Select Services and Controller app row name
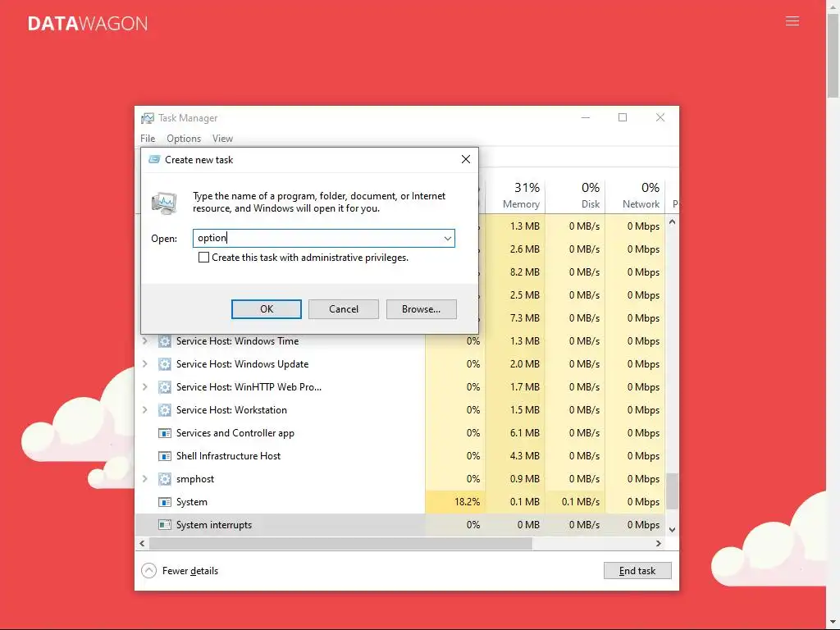This screenshot has width=840, height=630. (x=235, y=433)
